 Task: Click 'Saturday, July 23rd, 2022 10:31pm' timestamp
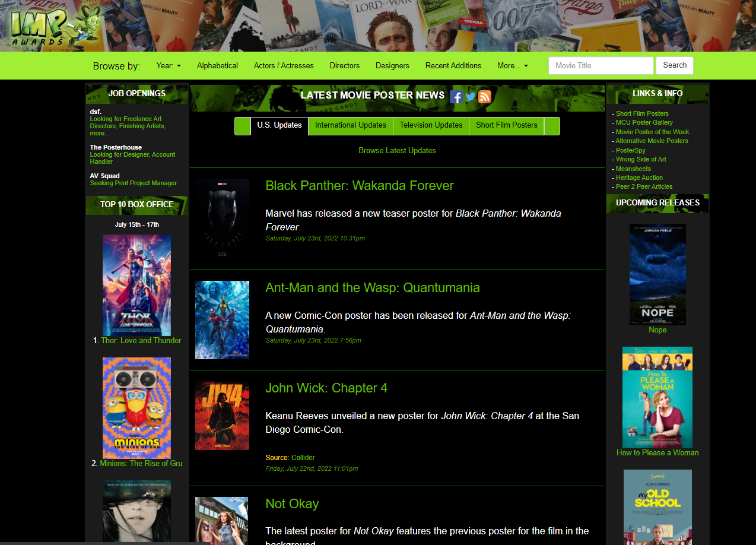click(315, 239)
